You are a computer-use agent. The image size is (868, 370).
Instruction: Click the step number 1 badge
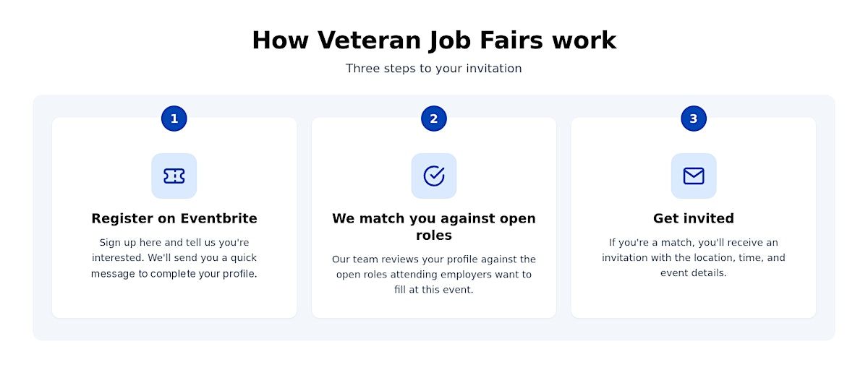click(174, 119)
